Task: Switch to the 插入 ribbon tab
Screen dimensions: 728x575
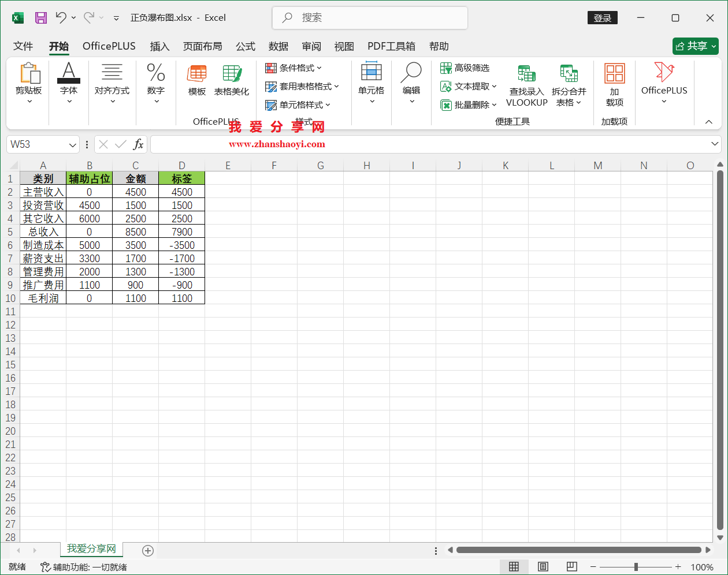Action: tap(159, 46)
